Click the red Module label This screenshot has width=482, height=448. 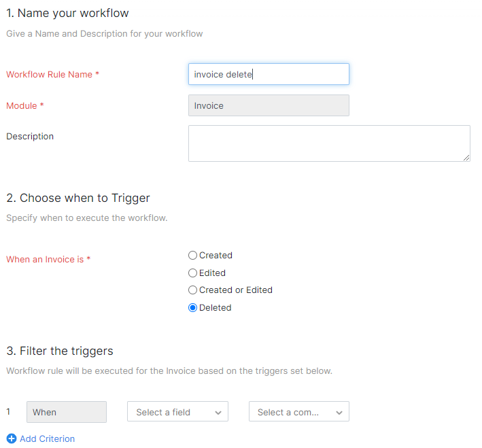(24, 105)
